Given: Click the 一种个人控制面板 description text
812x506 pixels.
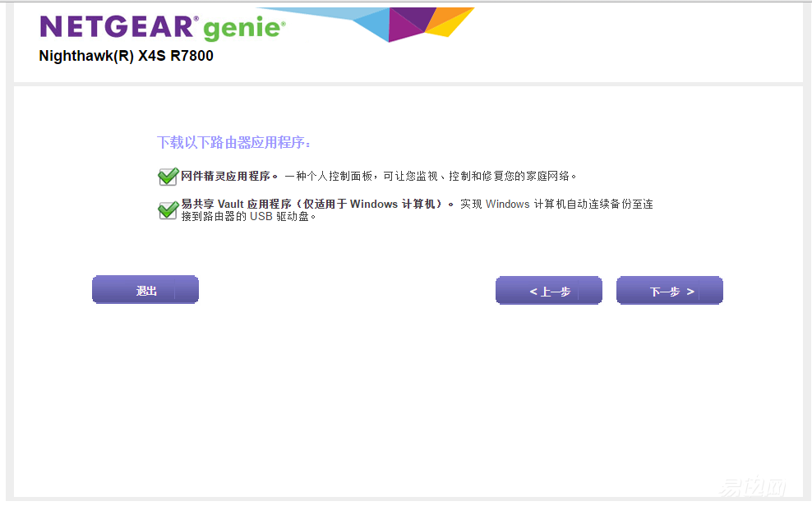Looking at the screenshot, I should coord(431,177).
